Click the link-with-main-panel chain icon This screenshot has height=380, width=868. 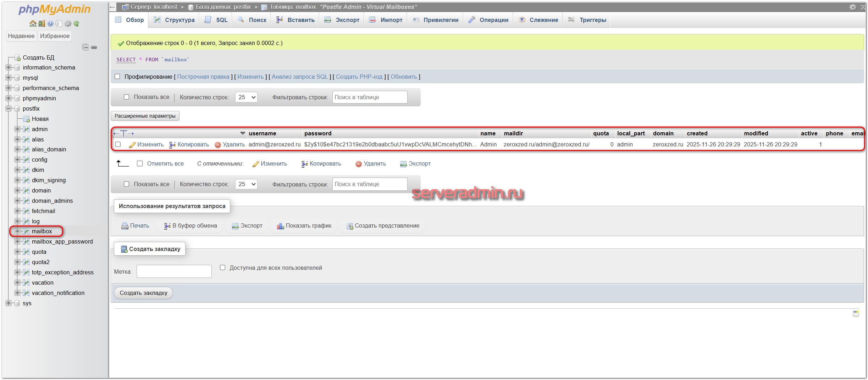click(x=94, y=47)
